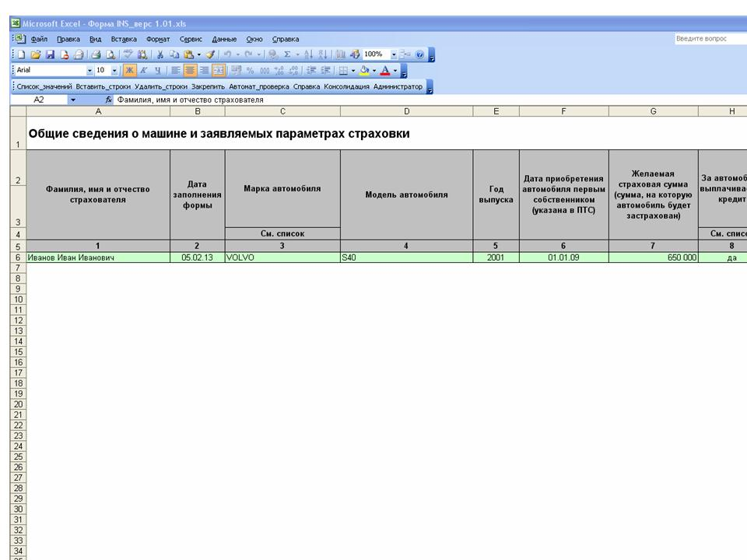Click the Вставить_строки button

click(x=103, y=86)
